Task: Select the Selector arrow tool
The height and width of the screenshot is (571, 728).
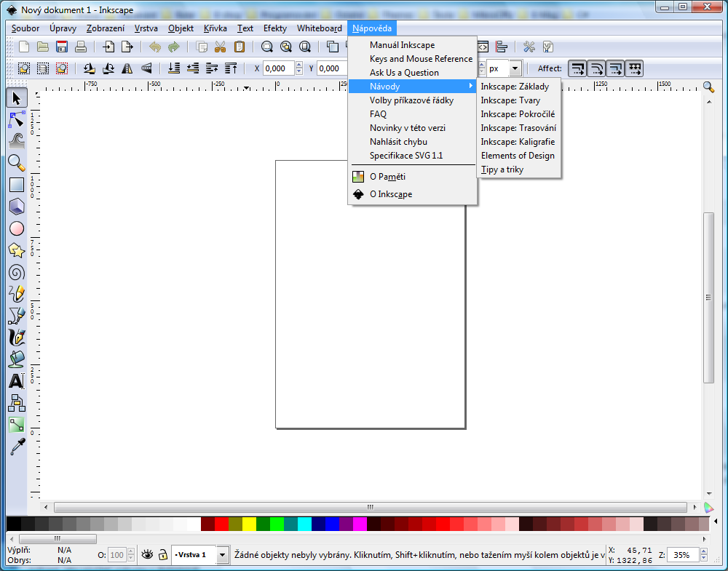Action: pyautogui.click(x=17, y=98)
